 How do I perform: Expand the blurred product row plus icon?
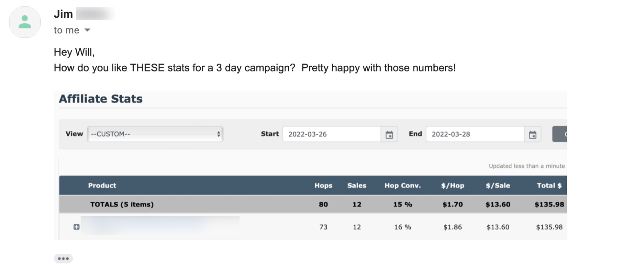[76, 227]
